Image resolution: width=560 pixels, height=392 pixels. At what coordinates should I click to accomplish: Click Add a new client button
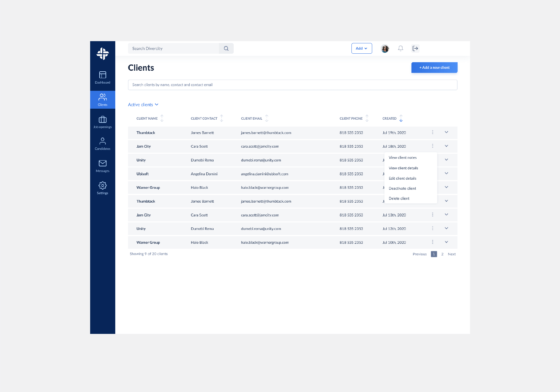click(x=434, y=68)
